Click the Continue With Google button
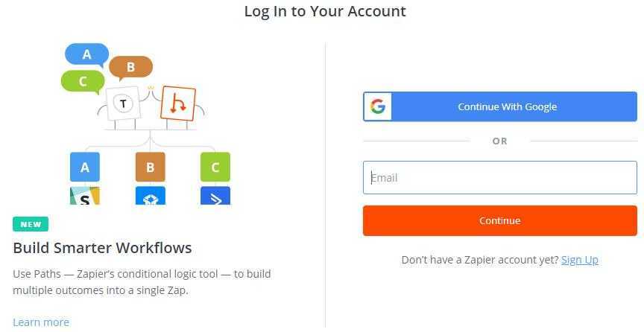 (500, 106)
